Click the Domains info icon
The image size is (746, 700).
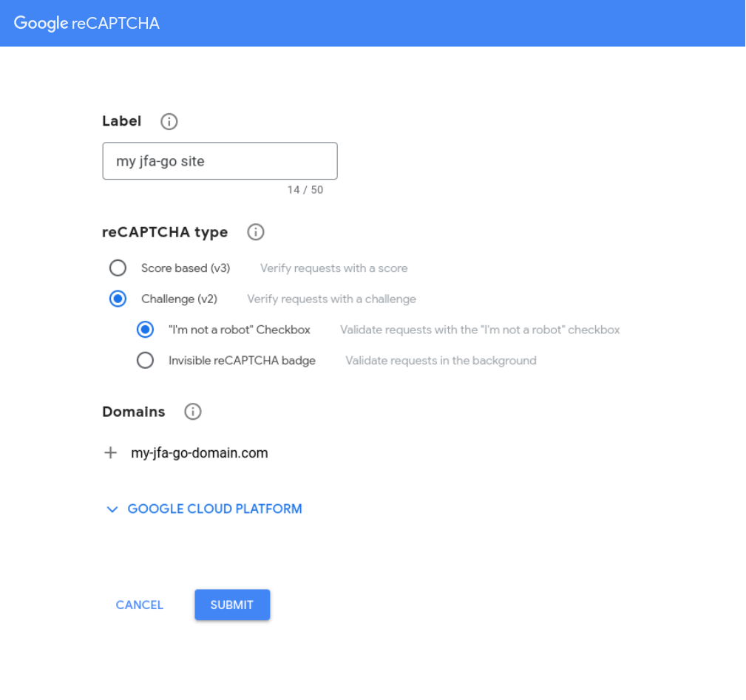193,411
